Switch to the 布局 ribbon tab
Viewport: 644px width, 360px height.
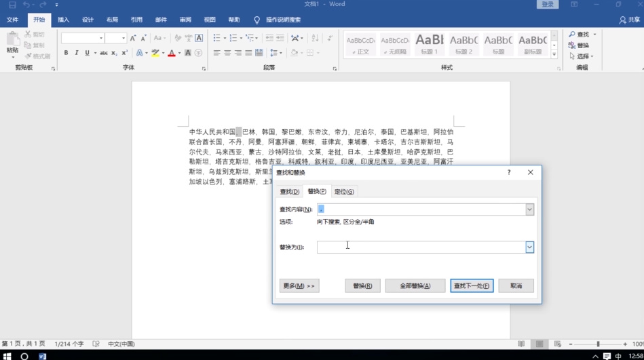[x=112, y=20]
